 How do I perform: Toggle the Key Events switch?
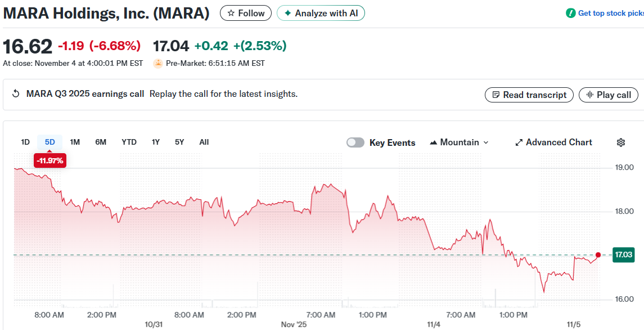click(355, 142)
